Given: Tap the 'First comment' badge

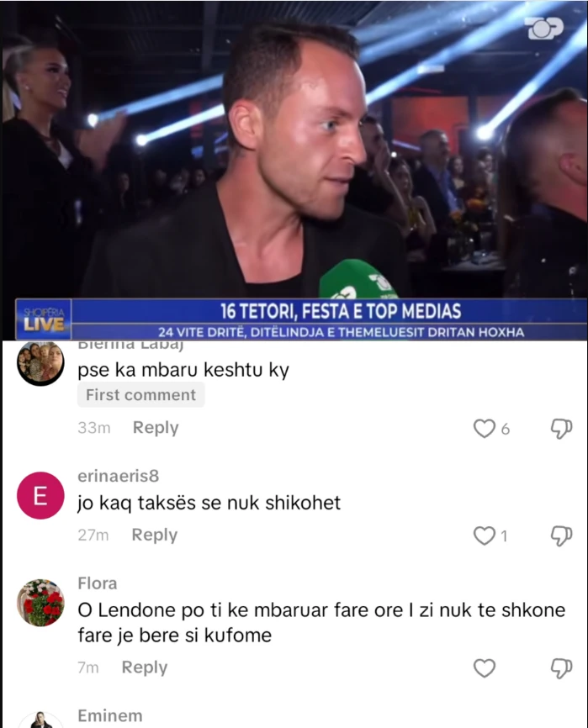Looking at the screenshot, I should pyautogui.click(x=140, y=394).
